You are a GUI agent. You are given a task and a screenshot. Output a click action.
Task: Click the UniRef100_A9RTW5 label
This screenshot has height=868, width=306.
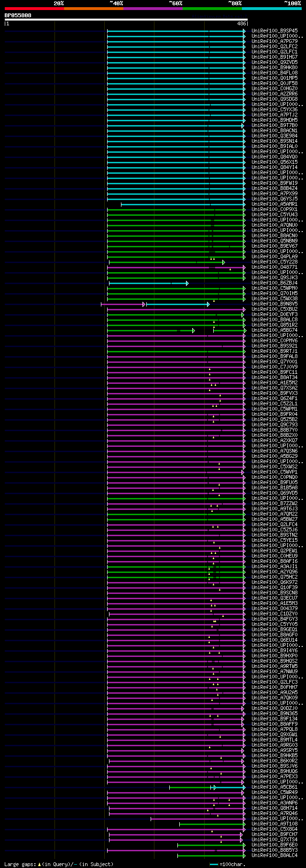pyautogui.click(x=274, y=666)
